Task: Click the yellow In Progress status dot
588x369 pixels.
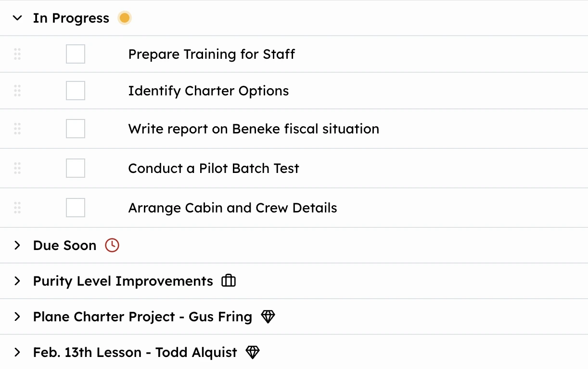Action: [x=125, y=18]
